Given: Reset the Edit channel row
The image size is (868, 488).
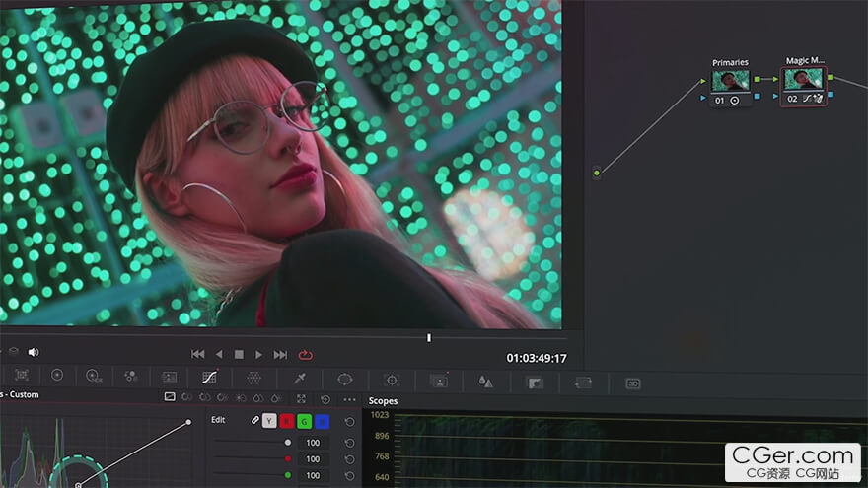Looking at the screenshot, I should tap(349, 422).
